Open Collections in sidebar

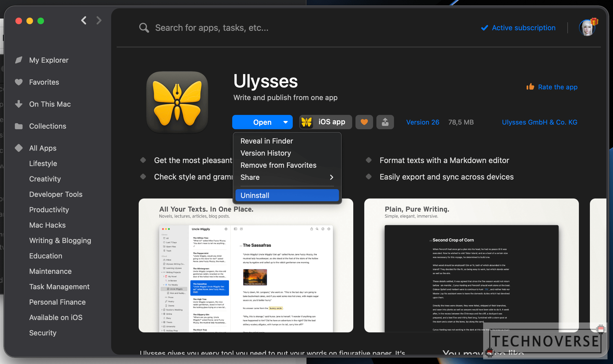coord(48,126)
